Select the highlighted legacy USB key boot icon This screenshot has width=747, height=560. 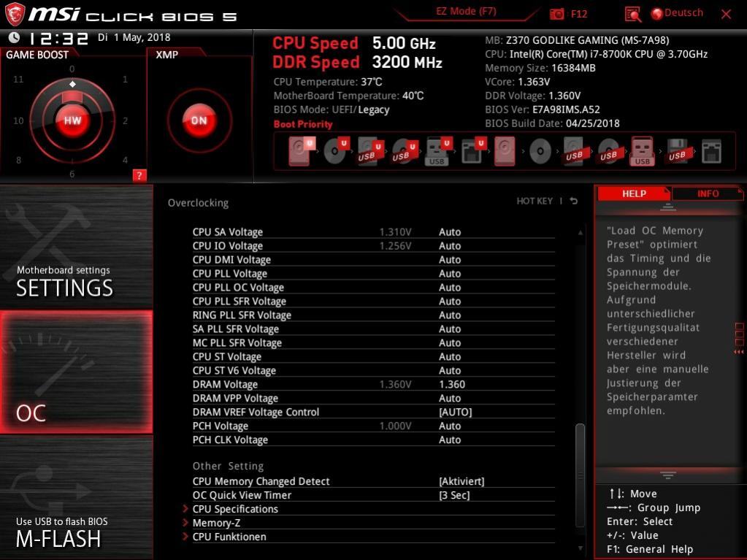pos(642,151)
